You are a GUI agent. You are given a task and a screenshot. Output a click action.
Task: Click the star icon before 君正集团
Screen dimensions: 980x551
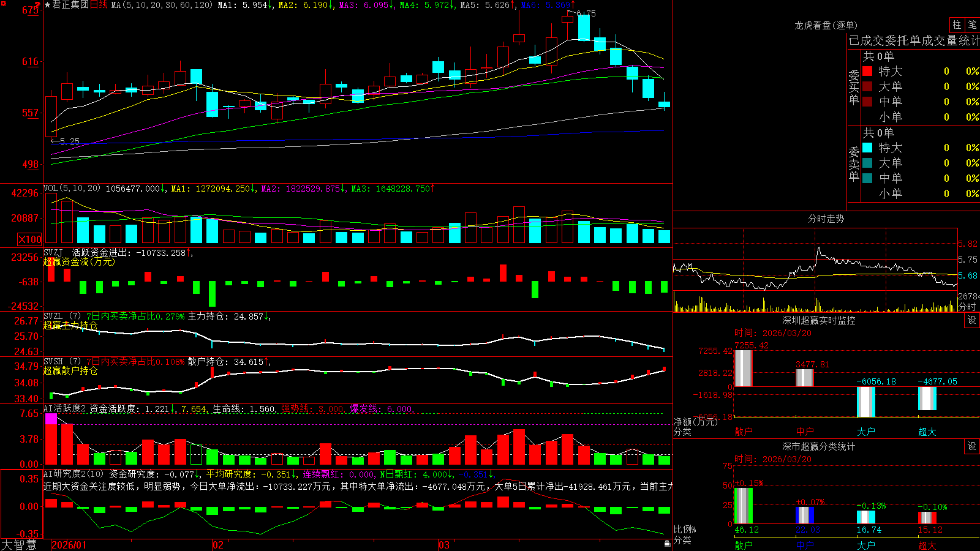coord(47,5)
